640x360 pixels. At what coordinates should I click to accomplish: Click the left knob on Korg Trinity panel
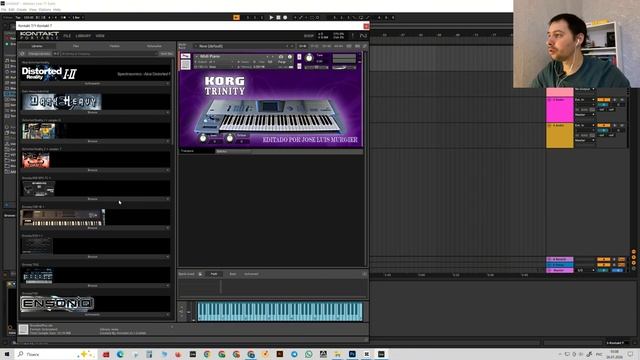(203, 139)
